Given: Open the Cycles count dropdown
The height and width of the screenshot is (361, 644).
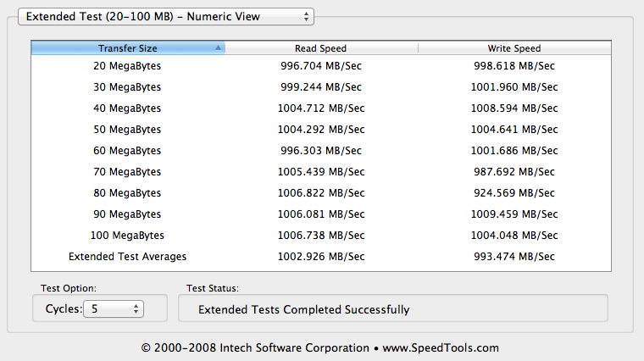Looking at the screenshot, I should (x=114, y=309).
